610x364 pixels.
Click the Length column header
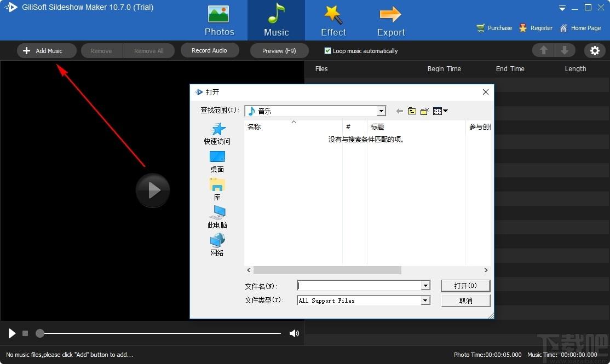click(576, 69)
